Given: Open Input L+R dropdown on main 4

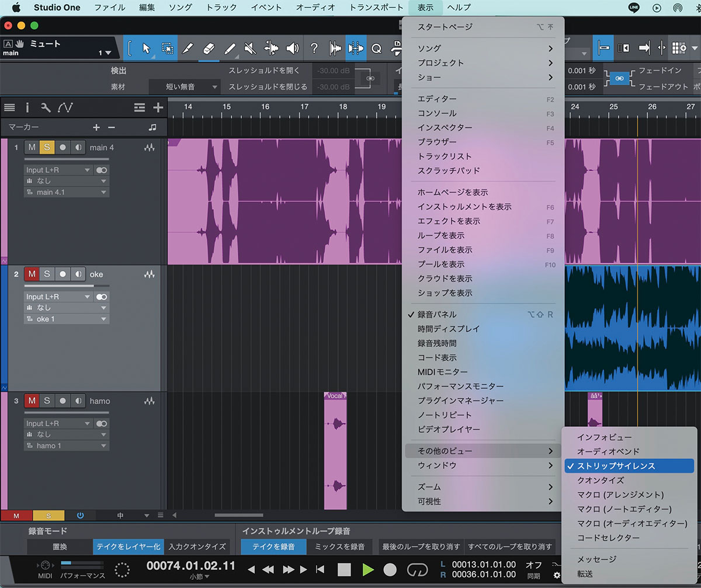Looking at the screenshot, I should click(58, 170).
